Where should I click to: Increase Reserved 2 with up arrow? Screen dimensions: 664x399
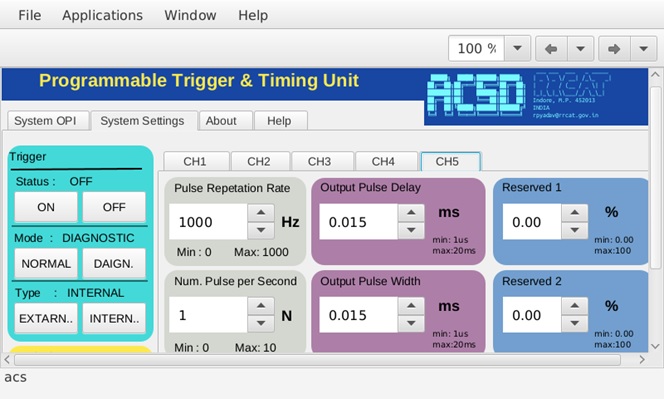pos(575,306)
